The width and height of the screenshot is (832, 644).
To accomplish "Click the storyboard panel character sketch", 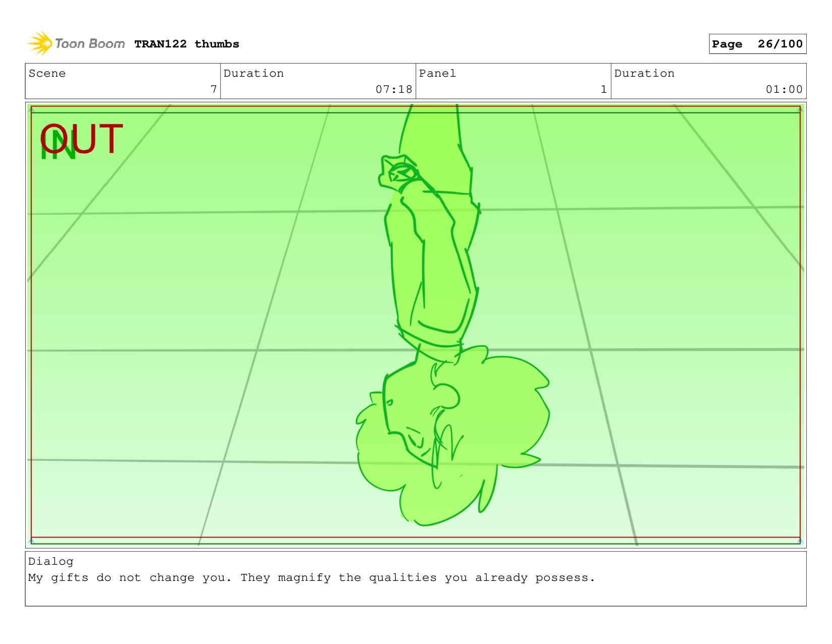I will tap(452, 315).
